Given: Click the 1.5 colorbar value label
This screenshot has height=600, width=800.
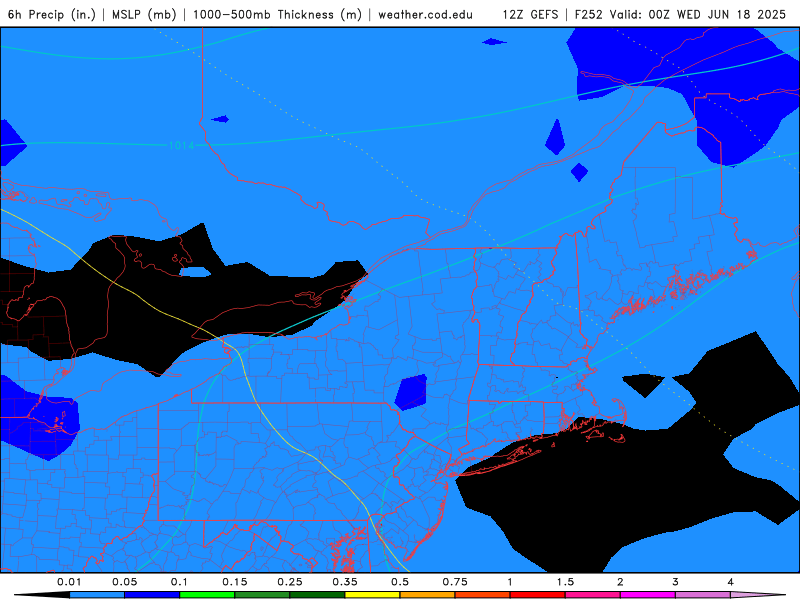Looking at the screenshot, I should (565, 582).
